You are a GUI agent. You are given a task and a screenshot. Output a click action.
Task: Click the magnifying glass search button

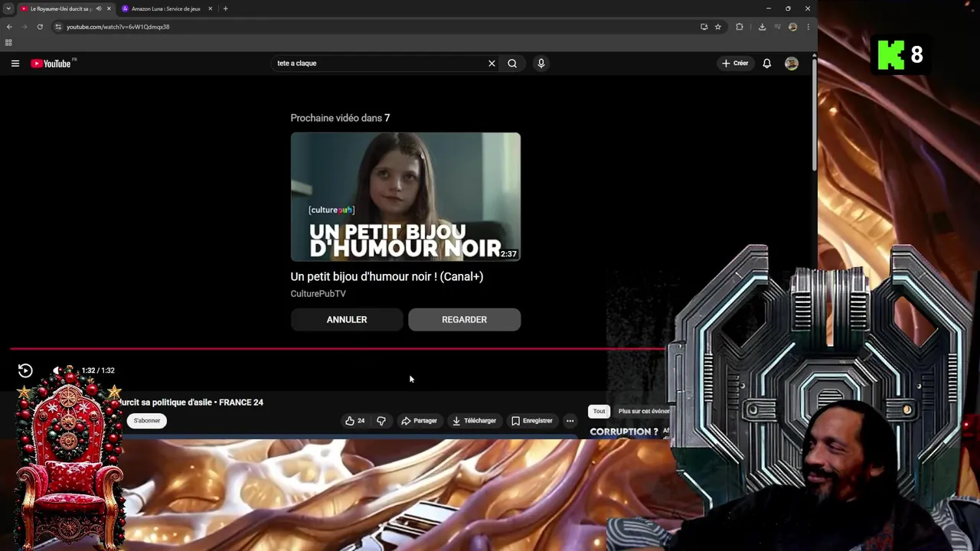(512, 64)
